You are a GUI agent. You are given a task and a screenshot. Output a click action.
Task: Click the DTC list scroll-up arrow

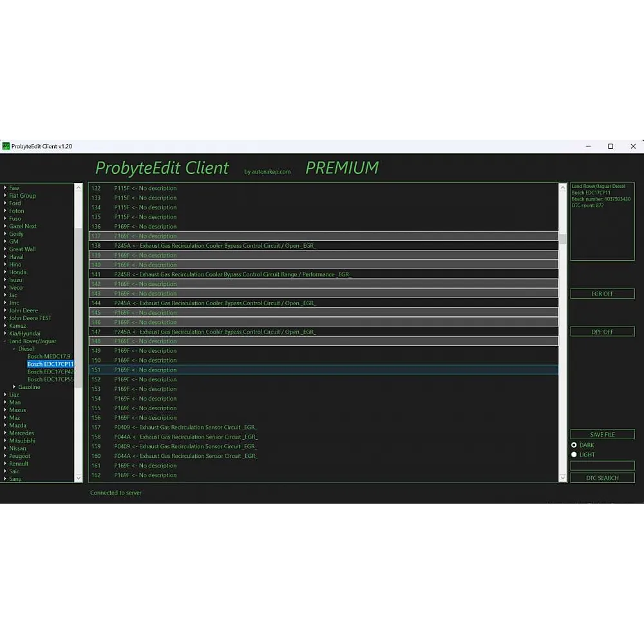[x=563, y=188]
